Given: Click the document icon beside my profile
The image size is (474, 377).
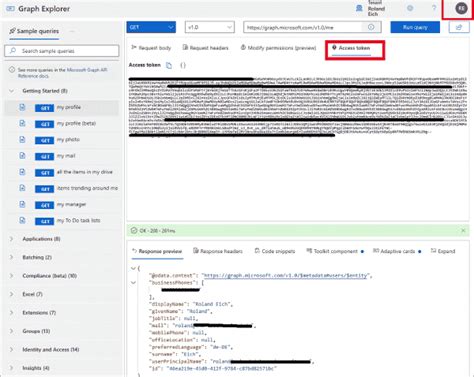Looking at the screenshot, I should pos(22,107).
